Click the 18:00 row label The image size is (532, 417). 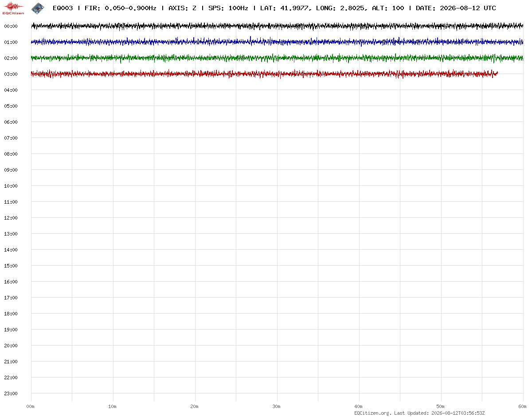coord(11,314)
